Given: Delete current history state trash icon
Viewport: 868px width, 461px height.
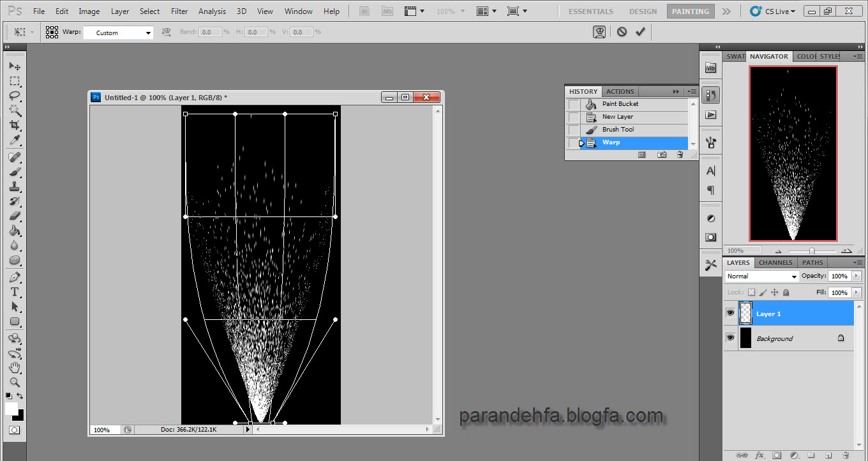Looking at the screenshot, I should 680,155.
